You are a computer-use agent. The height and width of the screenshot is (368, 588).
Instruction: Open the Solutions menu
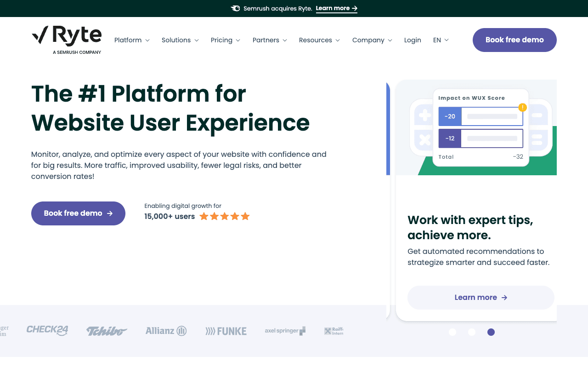[176, 40]
